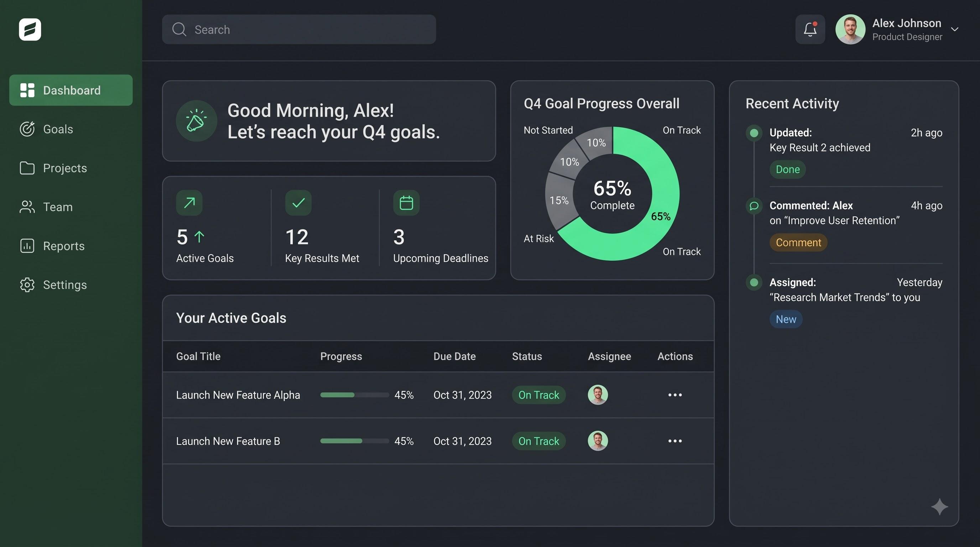Click assignee avatar for Launch New Feature B
This screenshot has width=980, height=547.
[598, 441]
